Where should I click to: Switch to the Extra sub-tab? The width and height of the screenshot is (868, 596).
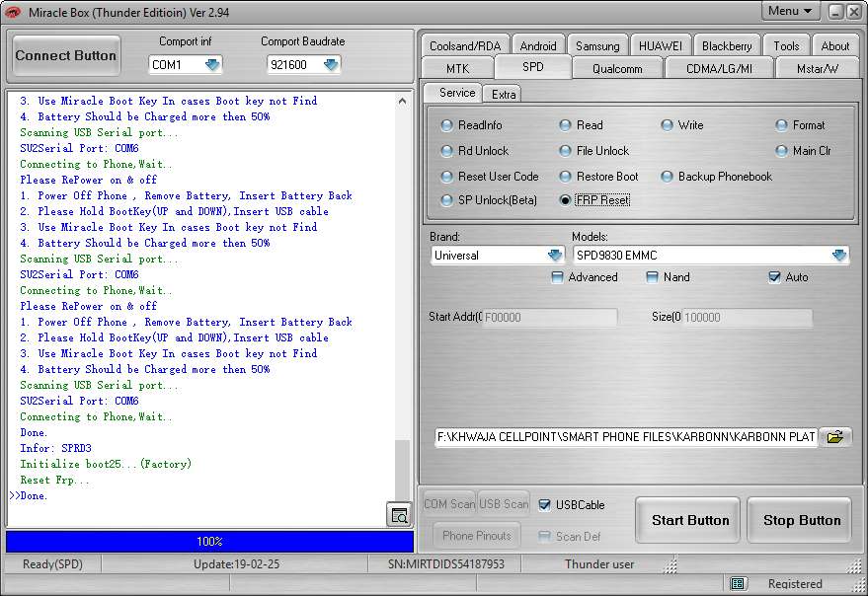[504, 94]
